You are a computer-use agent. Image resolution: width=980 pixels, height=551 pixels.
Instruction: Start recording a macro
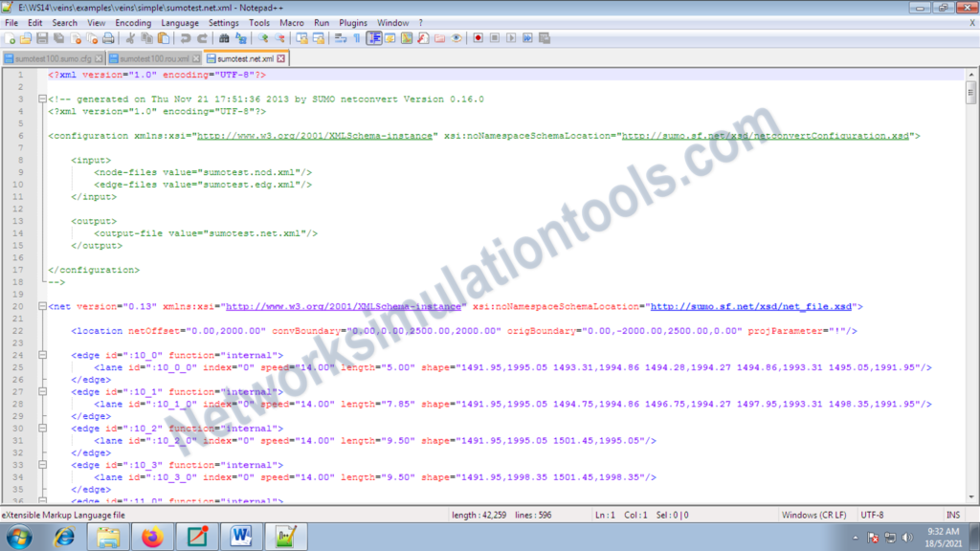[479, 38]
